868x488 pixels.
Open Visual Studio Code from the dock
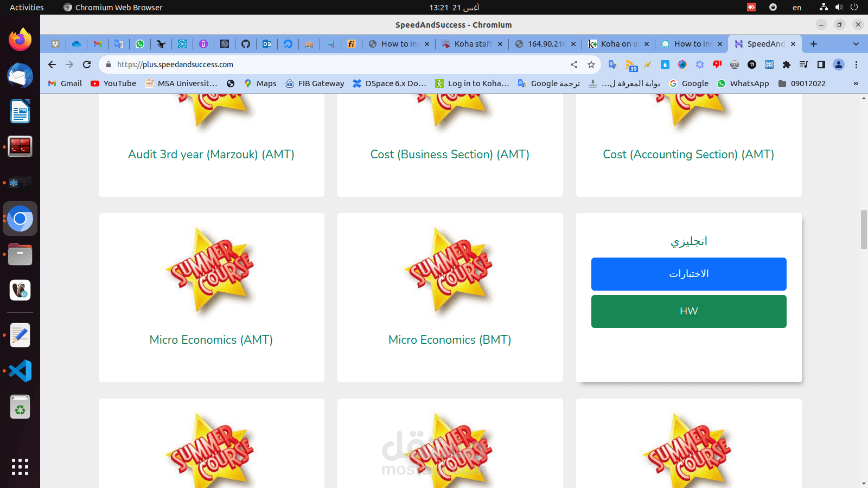(20, 371)
